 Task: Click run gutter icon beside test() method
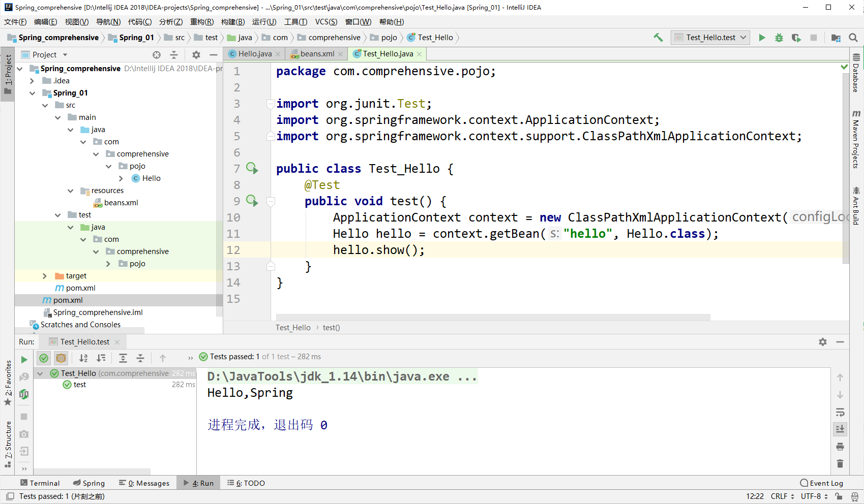[x=252, y=201]
